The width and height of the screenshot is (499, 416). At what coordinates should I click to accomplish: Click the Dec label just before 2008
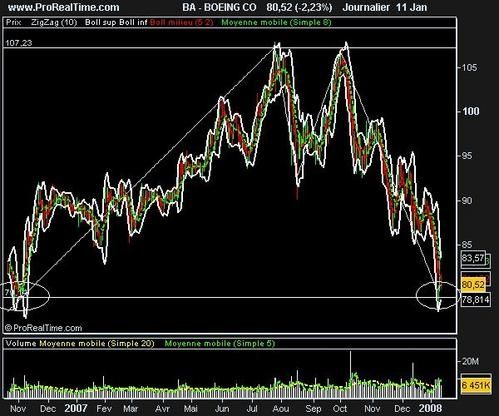(x=402, y=409)
